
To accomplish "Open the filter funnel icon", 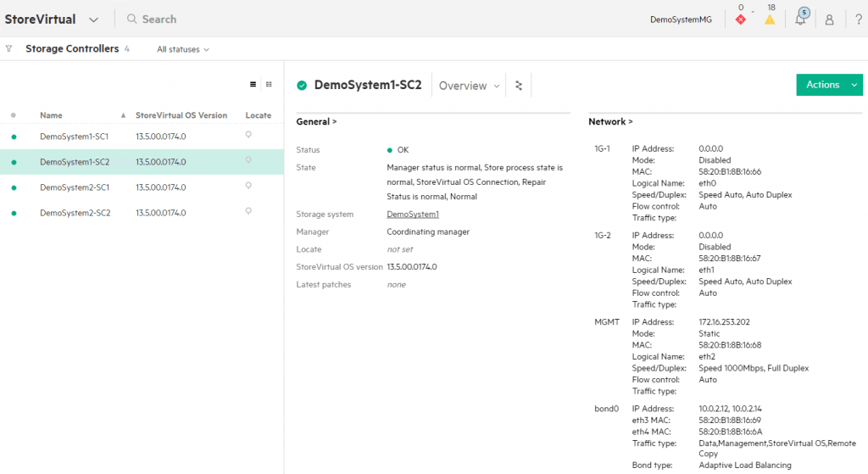I will click(8, 48).
